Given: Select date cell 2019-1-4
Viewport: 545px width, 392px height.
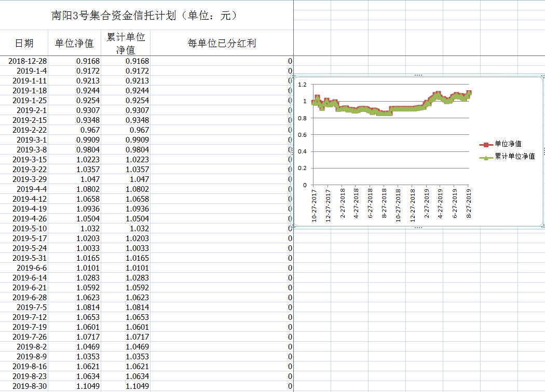Looking at the screenshot, I should tap(24, 71).
